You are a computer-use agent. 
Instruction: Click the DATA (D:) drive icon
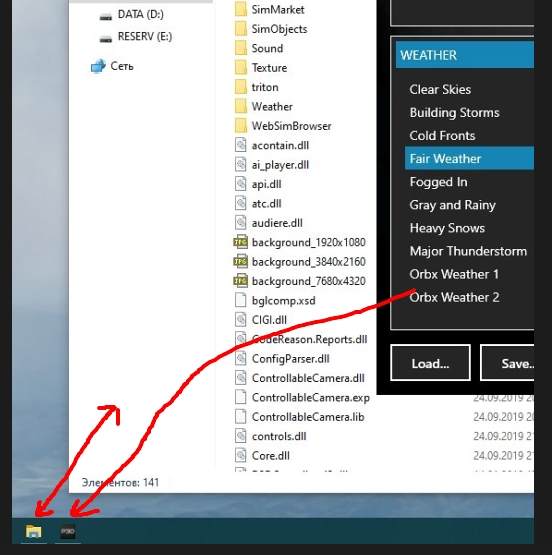point(105,16)
